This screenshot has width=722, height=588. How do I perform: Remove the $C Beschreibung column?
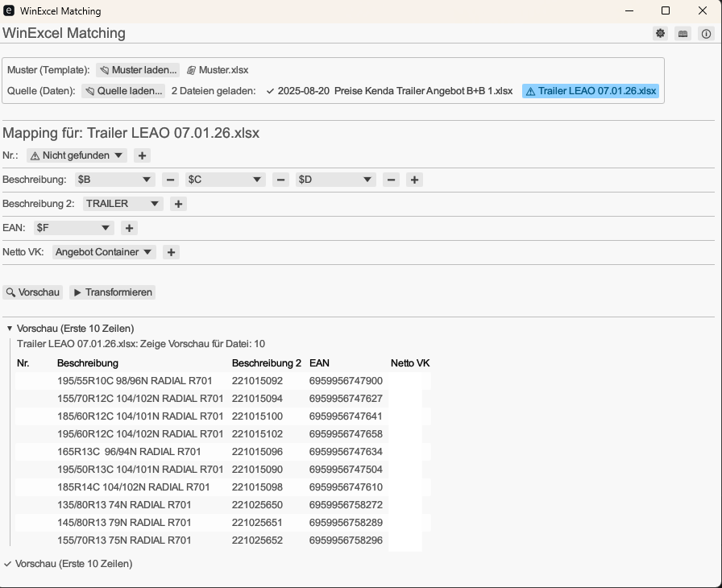click(x=280, y=179)
